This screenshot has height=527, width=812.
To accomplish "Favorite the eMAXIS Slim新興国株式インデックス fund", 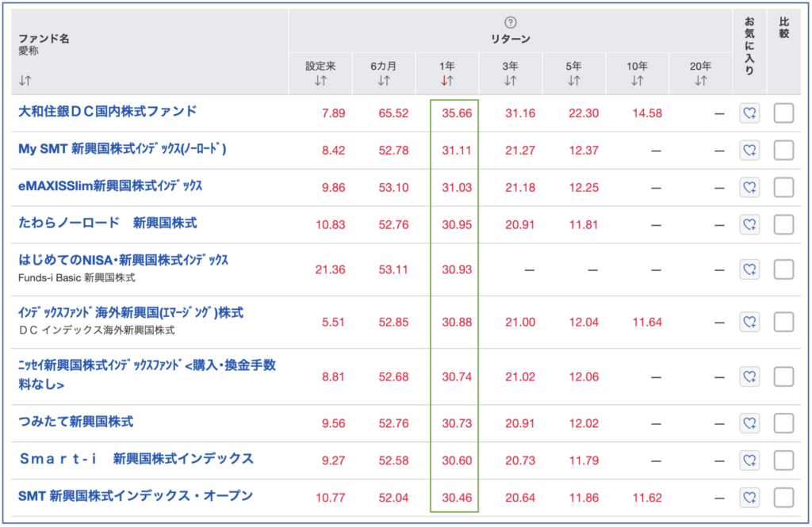I will 749,187.
